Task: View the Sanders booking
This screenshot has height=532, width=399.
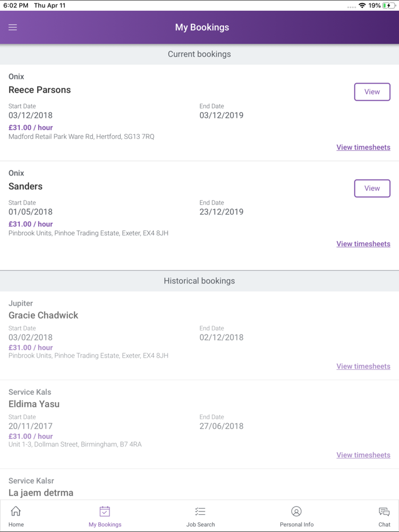Action: tap(372, 189)
